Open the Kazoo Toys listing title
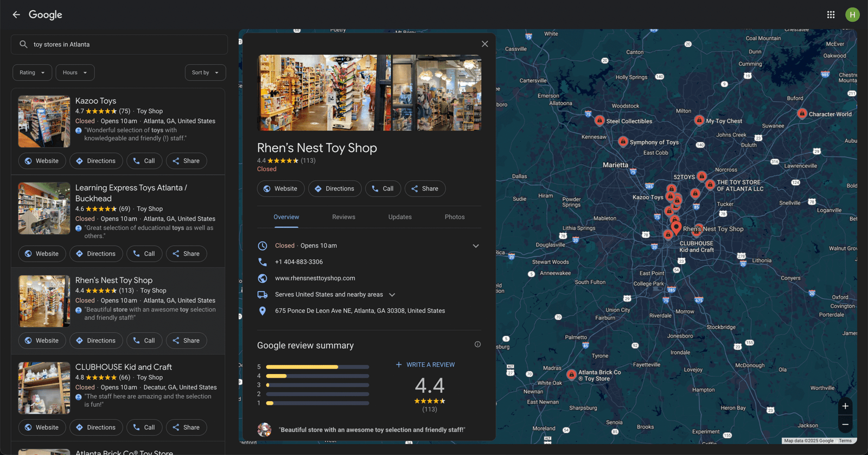 tap(95, 101)
